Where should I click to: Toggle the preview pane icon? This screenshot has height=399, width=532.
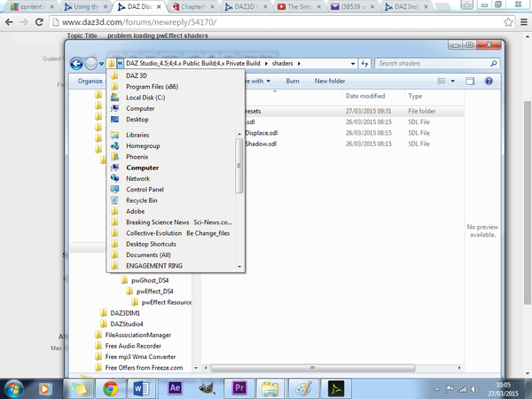[x=470, y=81]
